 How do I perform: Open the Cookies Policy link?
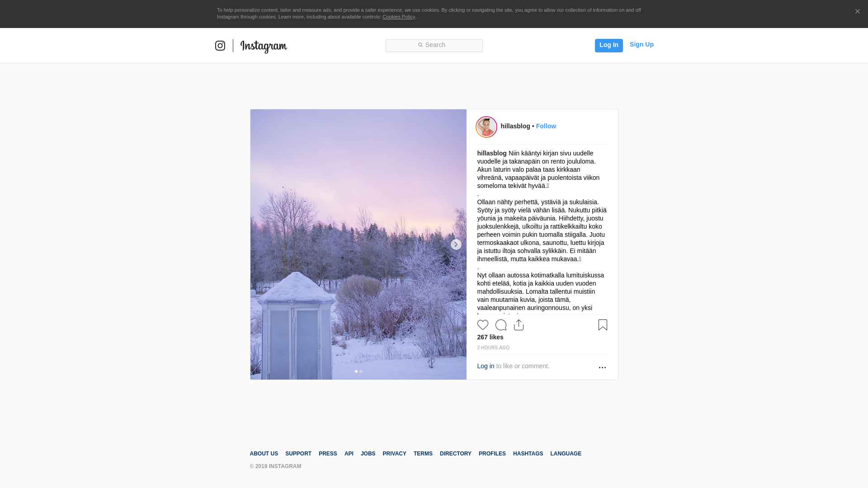point(398,17)
